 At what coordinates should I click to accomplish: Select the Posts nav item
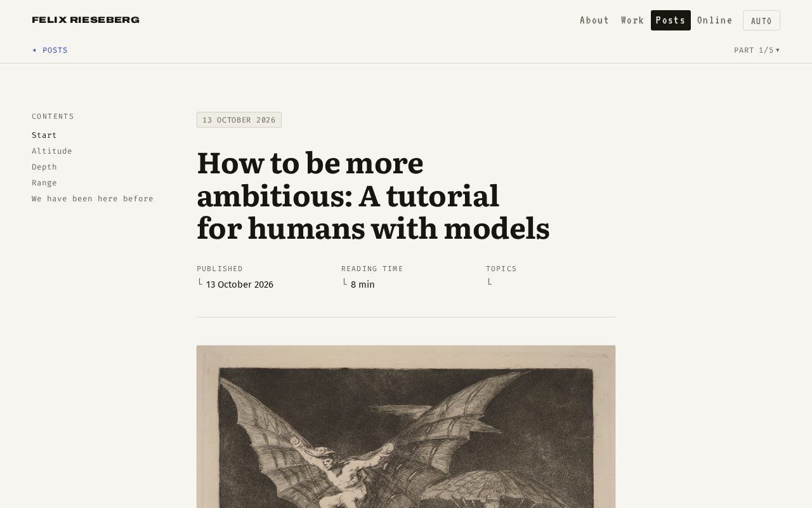(x=671, y=20)
